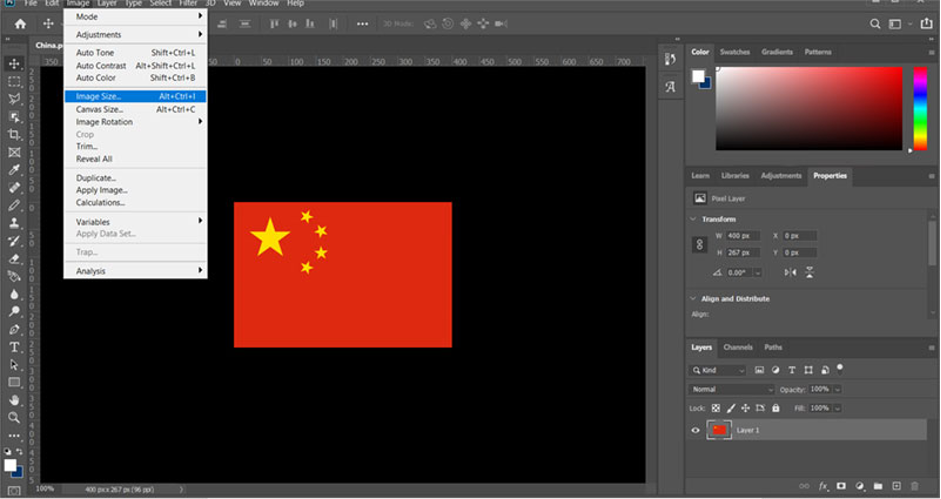This screenshot has height=499, width=941.
Task: Open the Edit Toolbar three-dots button
Action: coord(14,435)
